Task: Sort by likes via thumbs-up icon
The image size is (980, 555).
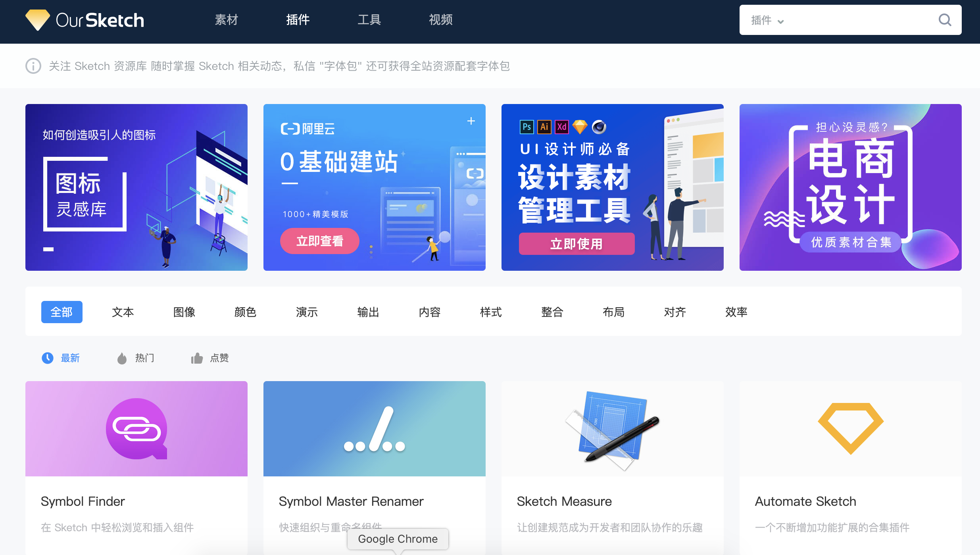Action: click(x=197, y=358)
